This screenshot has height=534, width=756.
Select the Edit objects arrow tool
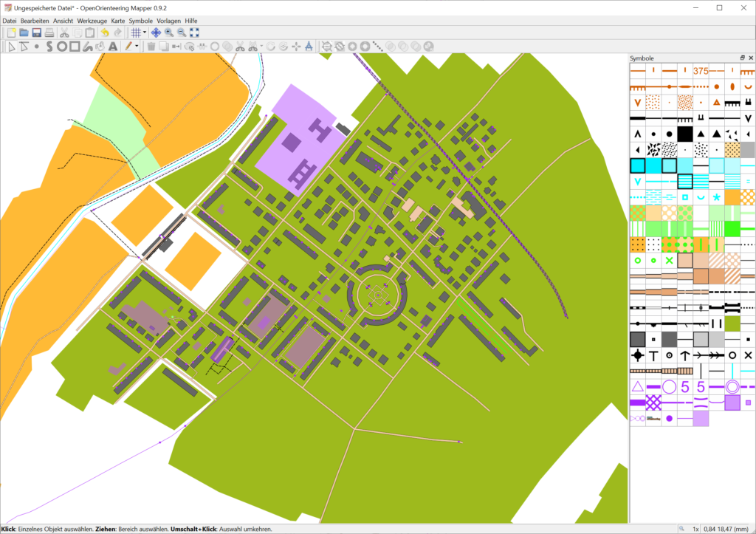click(10, 47)
